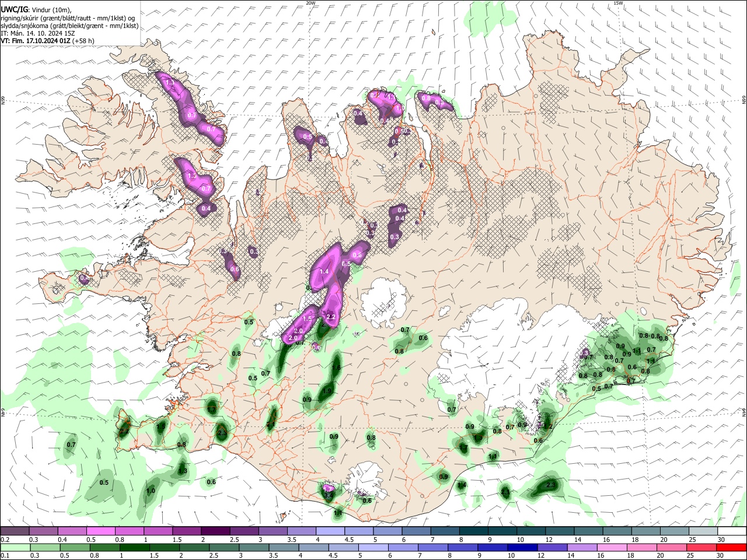Click the green 3.4 rain value near south coast
The height and width of the screenshot is (560, 747).
(329, 495)
